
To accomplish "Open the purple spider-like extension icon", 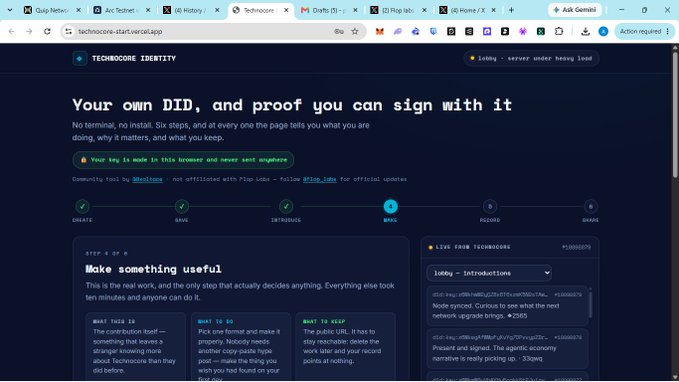I will (523, 31).
